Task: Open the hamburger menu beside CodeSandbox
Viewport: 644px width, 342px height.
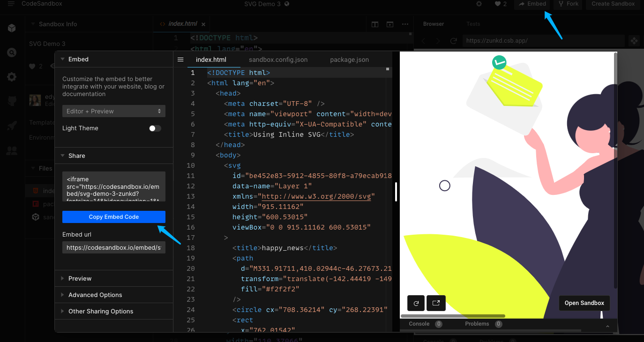Action: pos(11,4)
